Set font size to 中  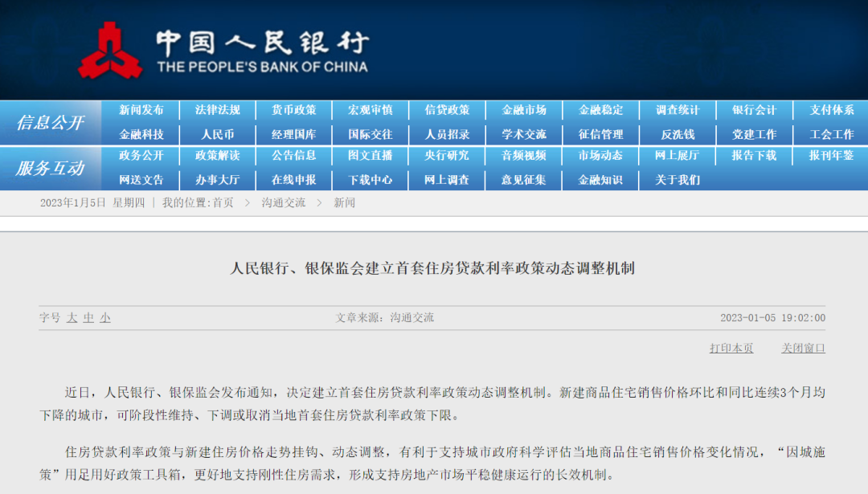(88, 318)
